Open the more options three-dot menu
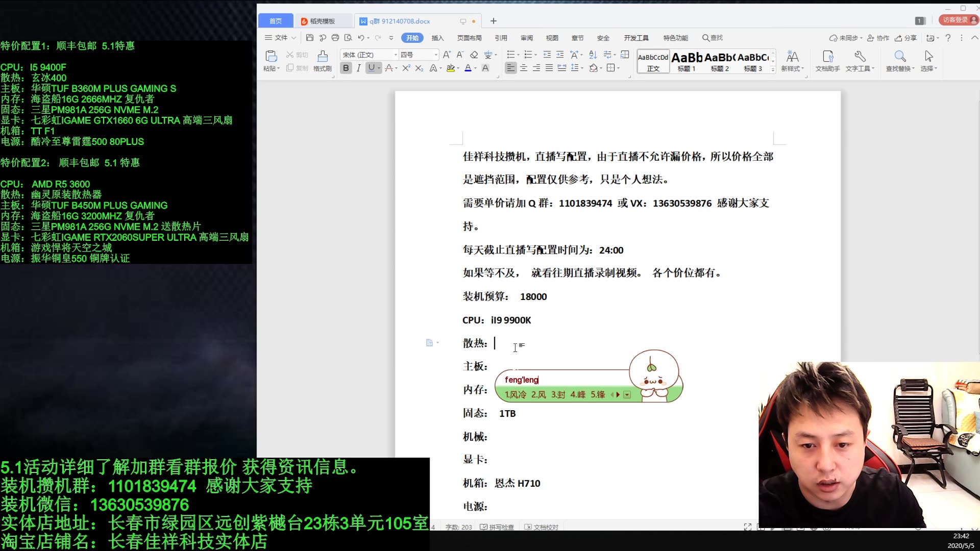The image size is (980, 551). 962,38
